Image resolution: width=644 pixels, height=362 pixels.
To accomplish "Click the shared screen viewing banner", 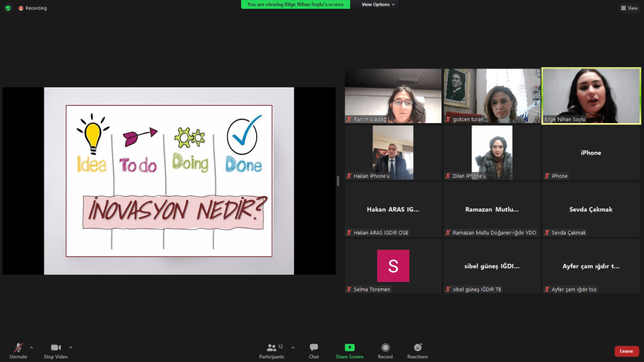I will (x=295, y=4).
